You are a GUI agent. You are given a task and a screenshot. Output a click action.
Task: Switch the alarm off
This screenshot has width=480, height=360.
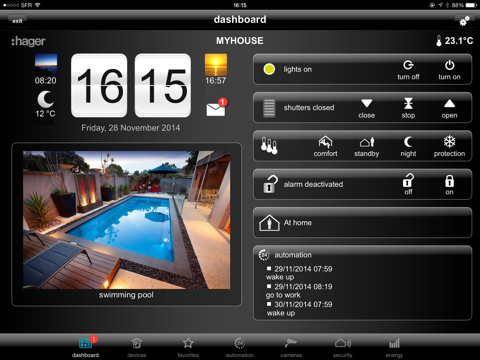(408, 184)
